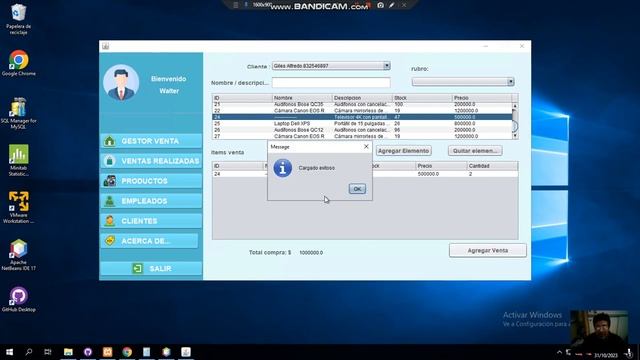Click the Bandicam pencil draw icon
Screen dimensions: 640x360
391,5
